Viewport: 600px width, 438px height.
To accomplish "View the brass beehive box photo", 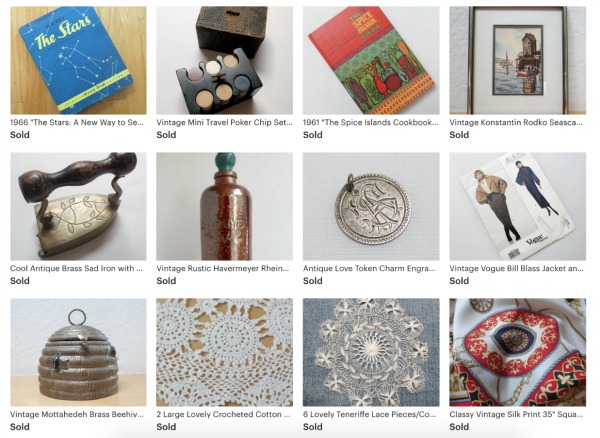I will [x=78, y=352].
